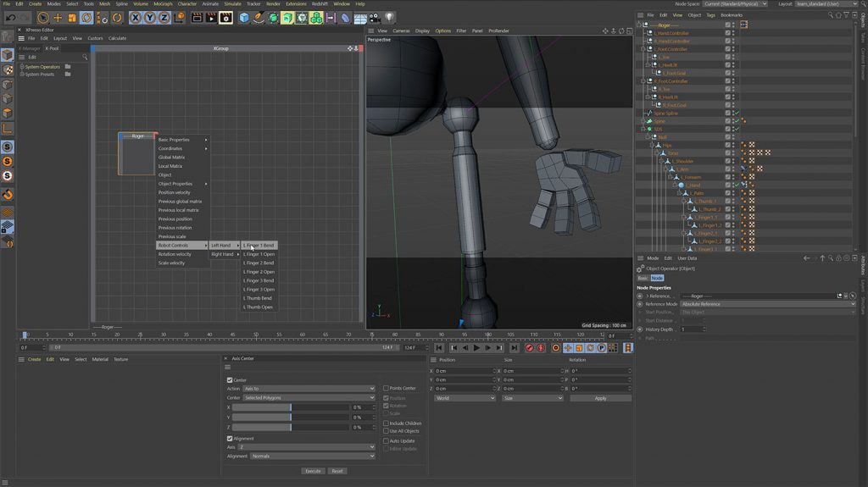Viewport: 868px width, 487px height.
Task: Toggle Position keyframe recording icon
Action: pyautogui.click(x=568, y=347)
